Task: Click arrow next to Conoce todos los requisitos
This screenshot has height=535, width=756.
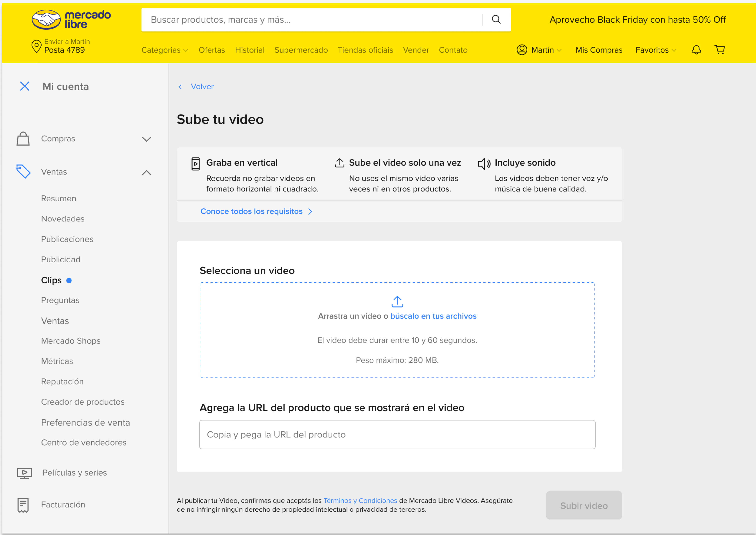Action: (x=310, y=211)
